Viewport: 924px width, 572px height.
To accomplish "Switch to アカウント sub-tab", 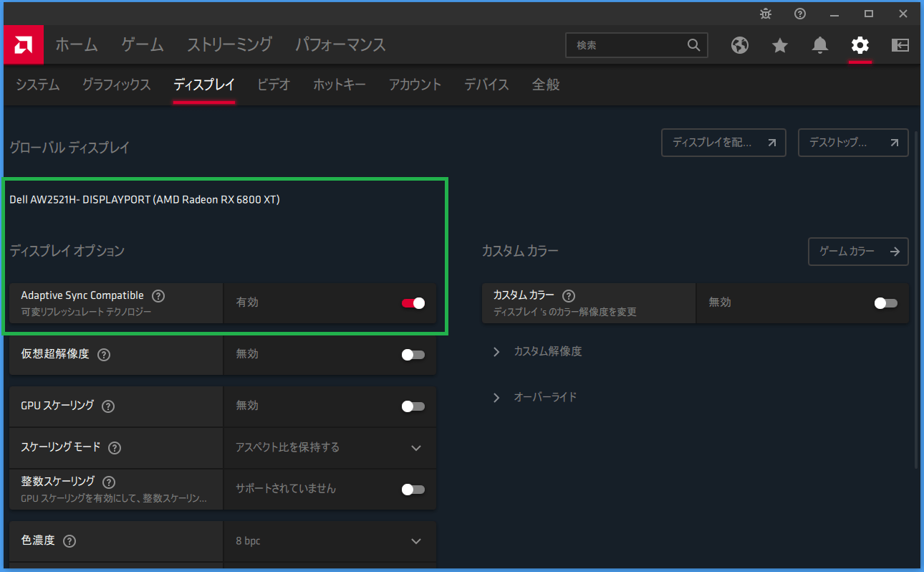I will 415,85.
